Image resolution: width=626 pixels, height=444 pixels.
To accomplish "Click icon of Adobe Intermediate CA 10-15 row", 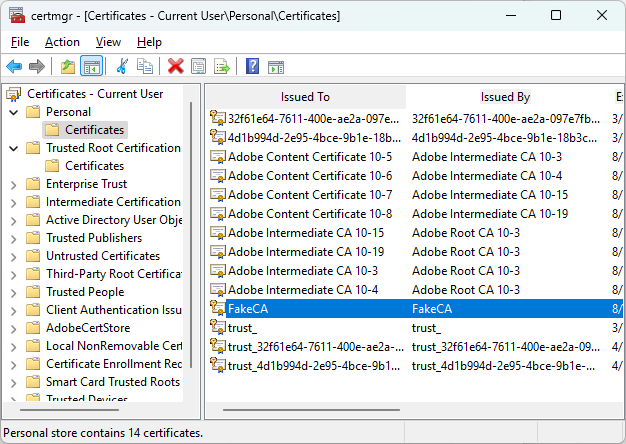I will 218,232.
